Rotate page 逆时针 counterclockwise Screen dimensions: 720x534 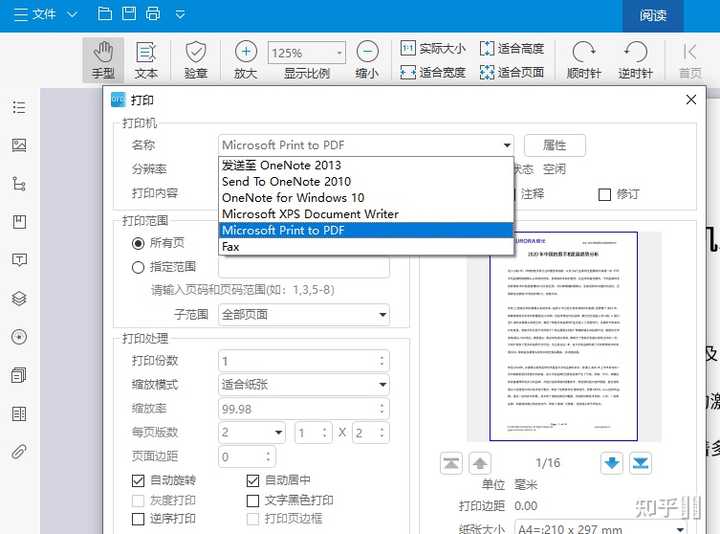(x=636, y=60)
